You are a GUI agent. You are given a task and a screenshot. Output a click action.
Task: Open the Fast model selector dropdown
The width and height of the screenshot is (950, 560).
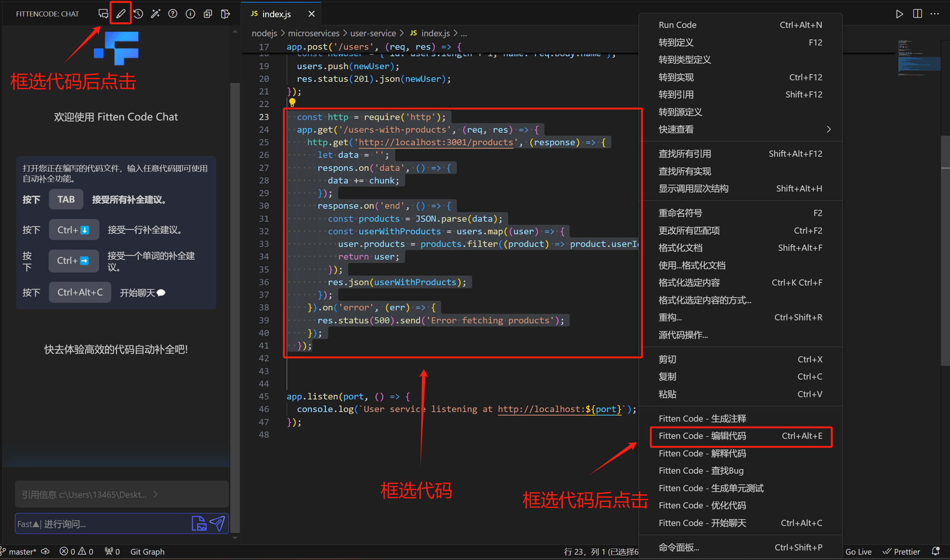tap(28, 524)
